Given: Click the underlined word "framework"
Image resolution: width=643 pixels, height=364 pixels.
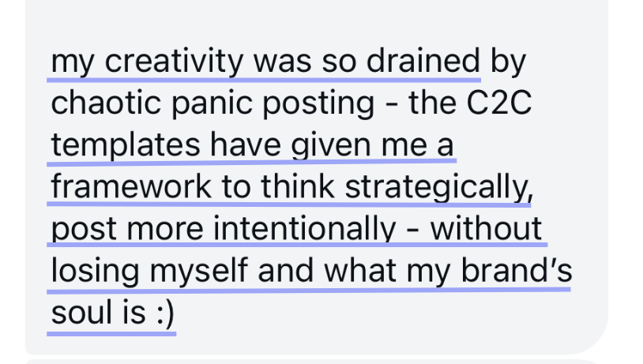Looking at the screenshot, I should click(131, 186).
